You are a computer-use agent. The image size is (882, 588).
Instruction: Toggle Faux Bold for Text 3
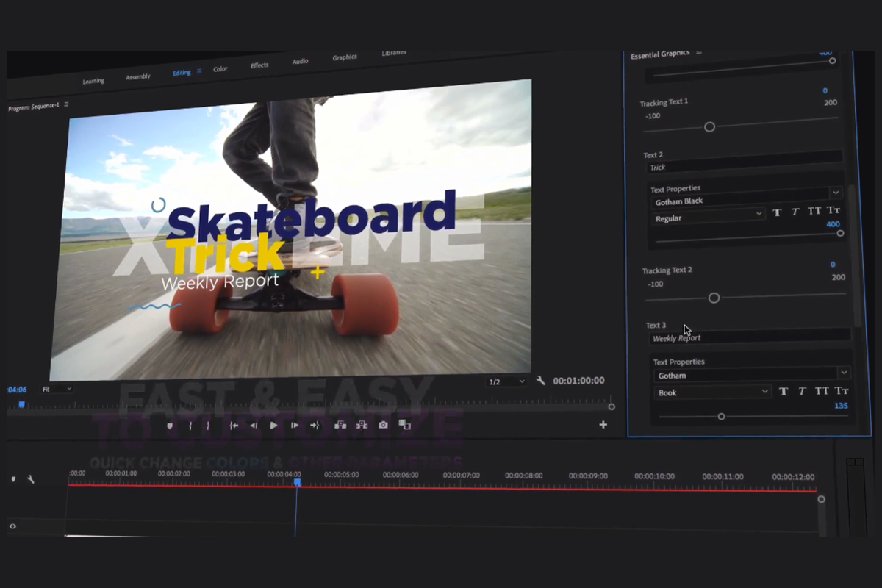point(784,391)
